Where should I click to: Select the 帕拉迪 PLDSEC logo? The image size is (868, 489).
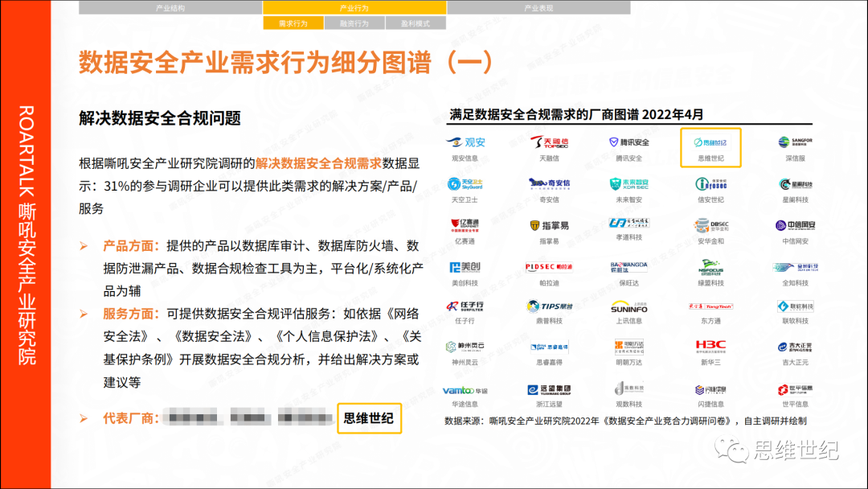coord(549,267)
